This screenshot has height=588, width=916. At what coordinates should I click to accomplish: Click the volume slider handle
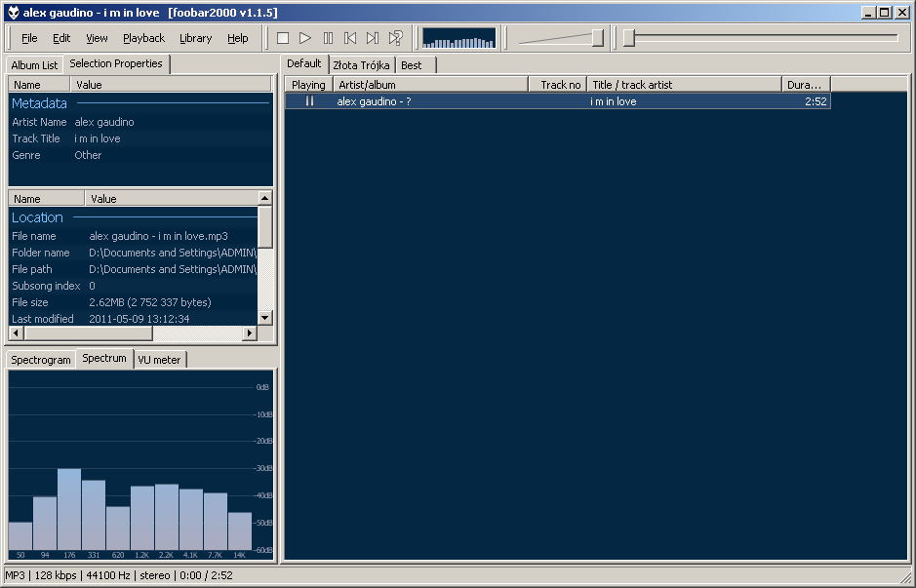(x=598, y=38)
